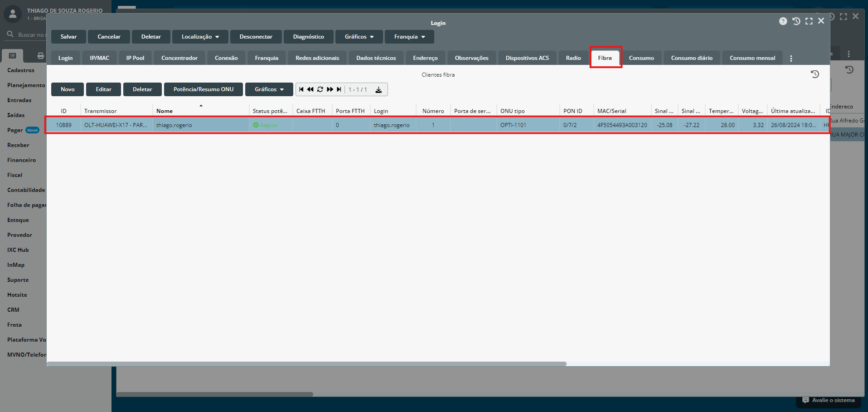Sort grid by Nome column header
Image resolution: width=868 pixels, height=412 pixels.
(x=165, y=111)
